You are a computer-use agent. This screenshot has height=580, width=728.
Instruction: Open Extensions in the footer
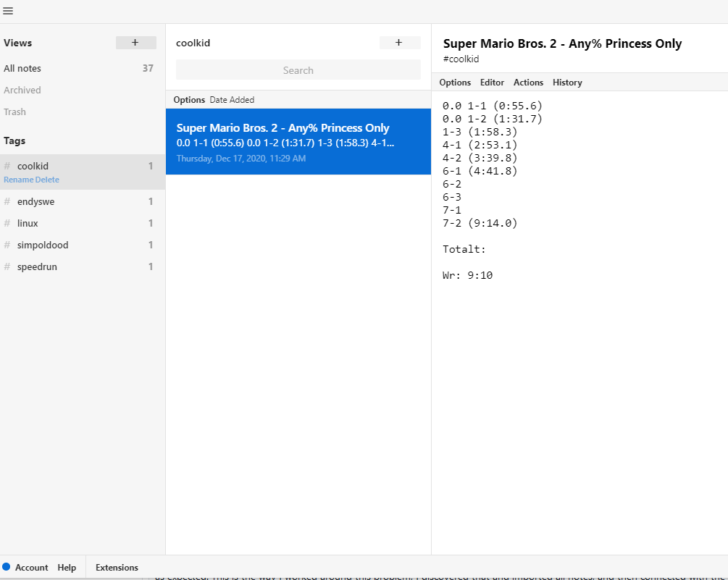(117, 567)
